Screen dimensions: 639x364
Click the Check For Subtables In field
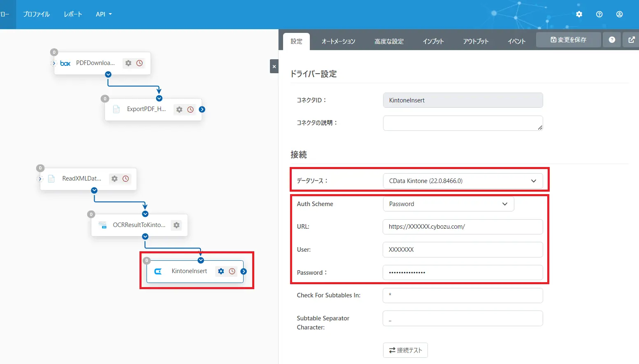click(x=463, y=295)
